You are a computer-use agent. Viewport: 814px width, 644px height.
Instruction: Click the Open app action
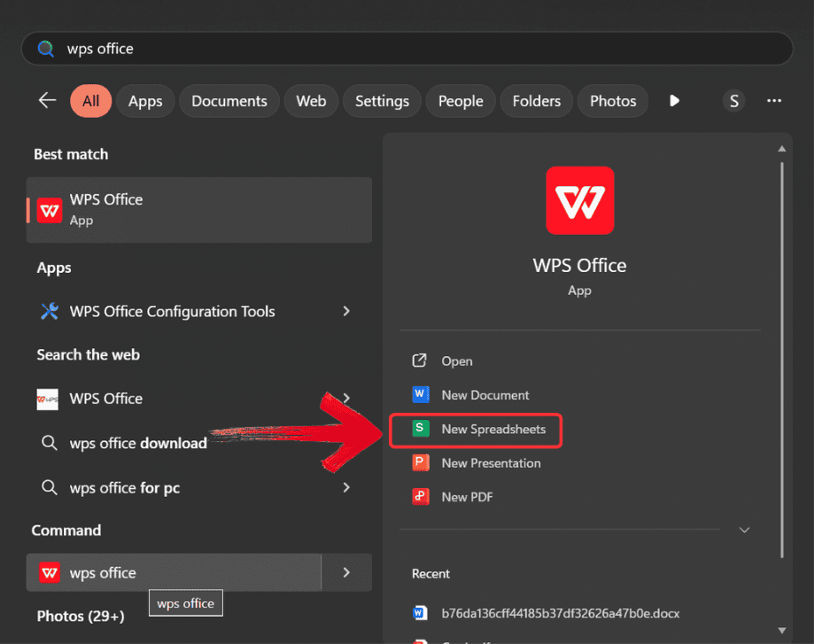click(456, 361)
